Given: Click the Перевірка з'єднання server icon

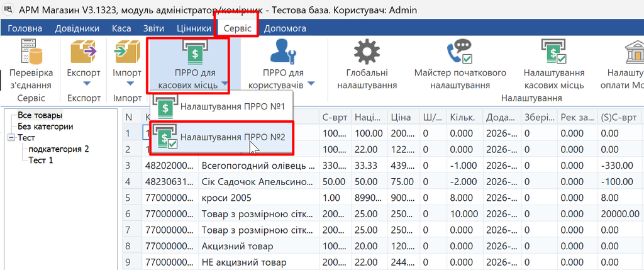Looking at the screenshot, I should 31,52.
